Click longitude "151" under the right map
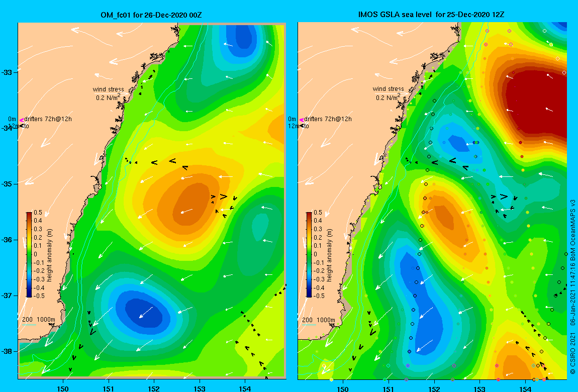Viewport: 578px width, 392px height. pyautogui.click(x=388, y=388)
